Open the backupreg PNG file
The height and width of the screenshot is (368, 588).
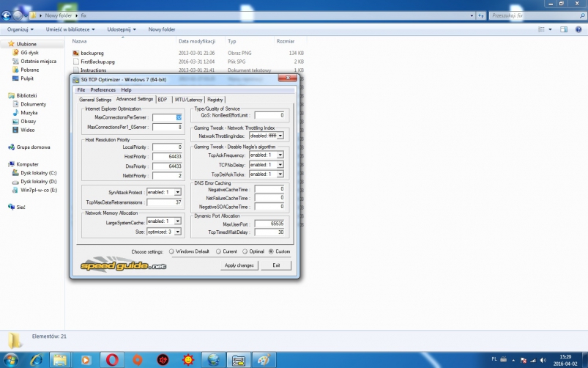click(92, 53)
